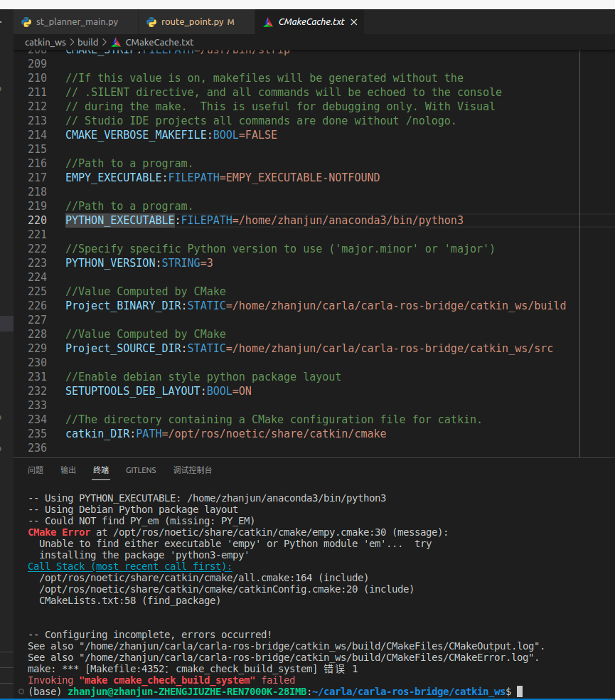This screenshot has height=700, width=615.
Task: Click the CMake icon on CMakeCache.txt tab
Action: click(268, 22)
